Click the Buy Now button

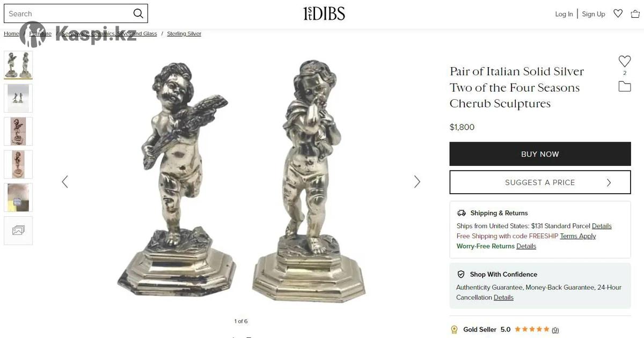(540, 154)
